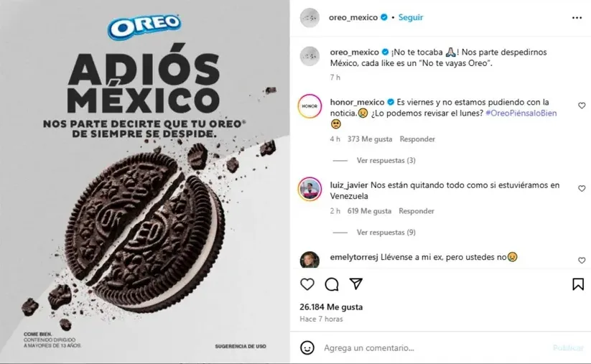Image resolution: width=591 pixels, height=364 pixels.
Task: Open luiz_javier's avatar
Action: click(310, 189)
